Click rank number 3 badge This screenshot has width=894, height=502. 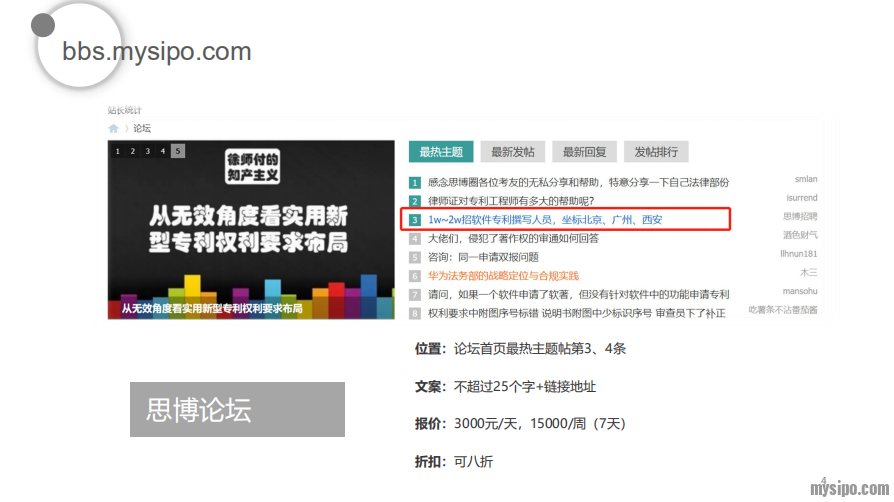pyautogui.click(x=415, y=220)
